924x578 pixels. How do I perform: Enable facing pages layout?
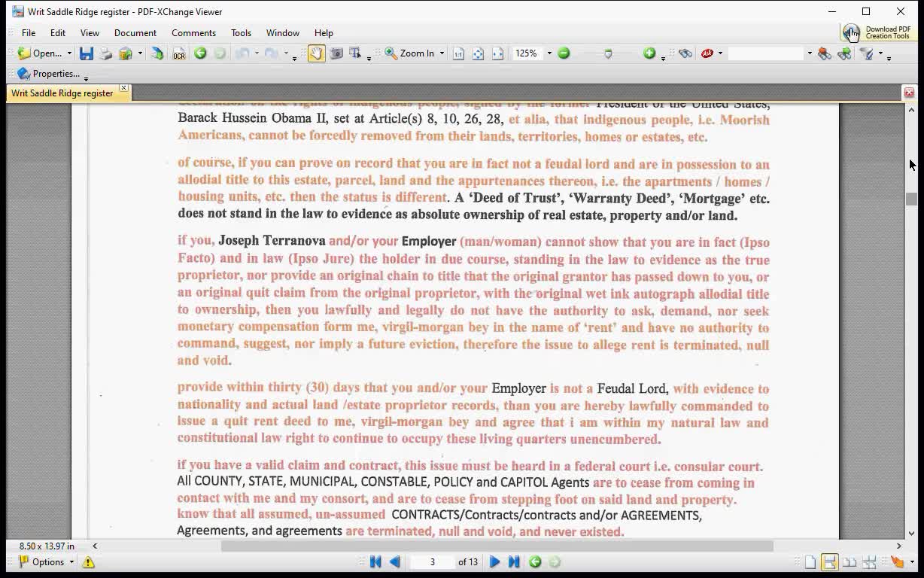click(x=850, y=562)
